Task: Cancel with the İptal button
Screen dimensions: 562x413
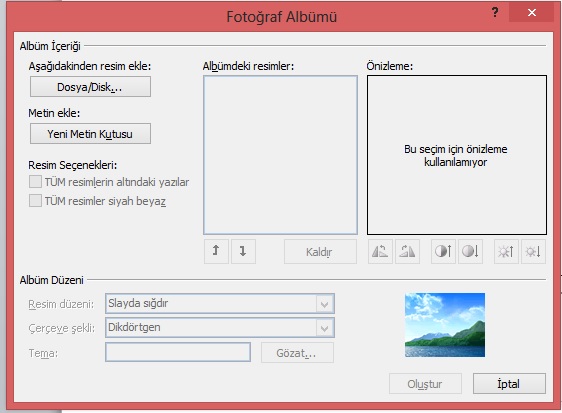Action: click(x=509, y=384)
